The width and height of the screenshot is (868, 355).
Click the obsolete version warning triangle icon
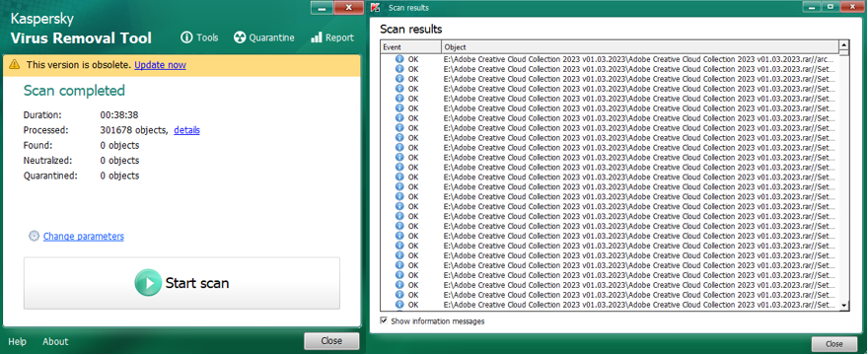coord(16,65)
